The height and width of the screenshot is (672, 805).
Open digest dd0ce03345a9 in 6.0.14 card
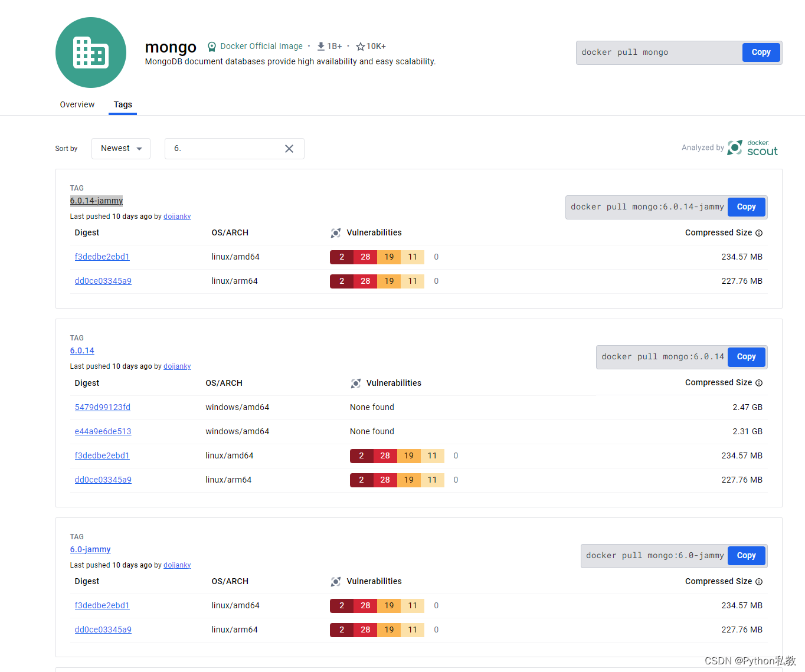(103, 480)
